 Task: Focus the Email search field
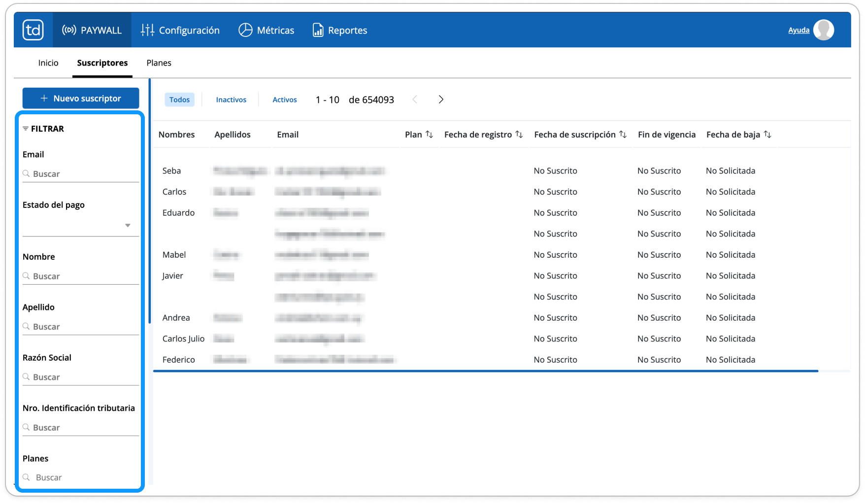pos(81,174)
